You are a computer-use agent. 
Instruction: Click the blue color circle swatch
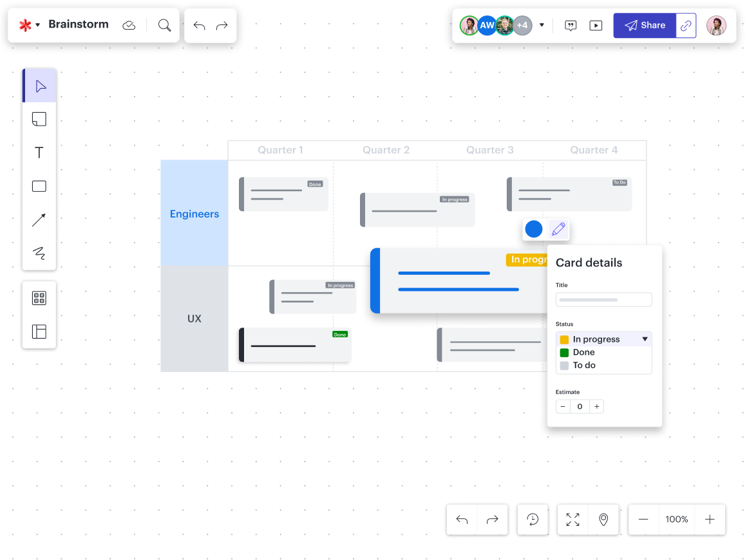(534, 229)
